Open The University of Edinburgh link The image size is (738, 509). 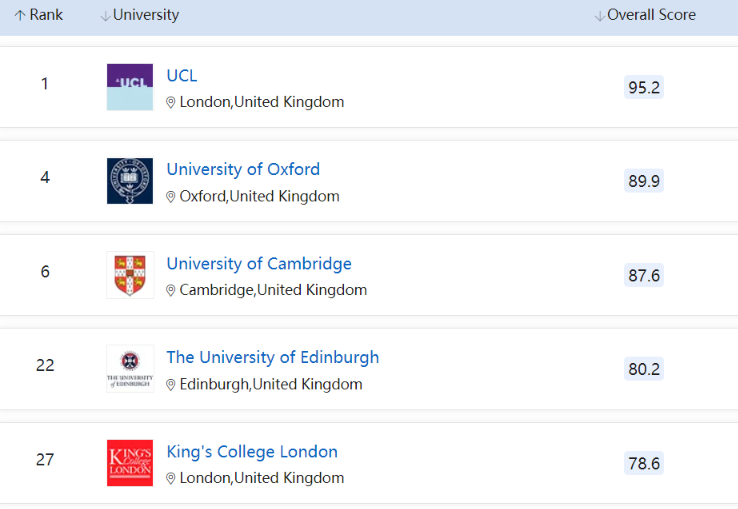pos(273,357)
